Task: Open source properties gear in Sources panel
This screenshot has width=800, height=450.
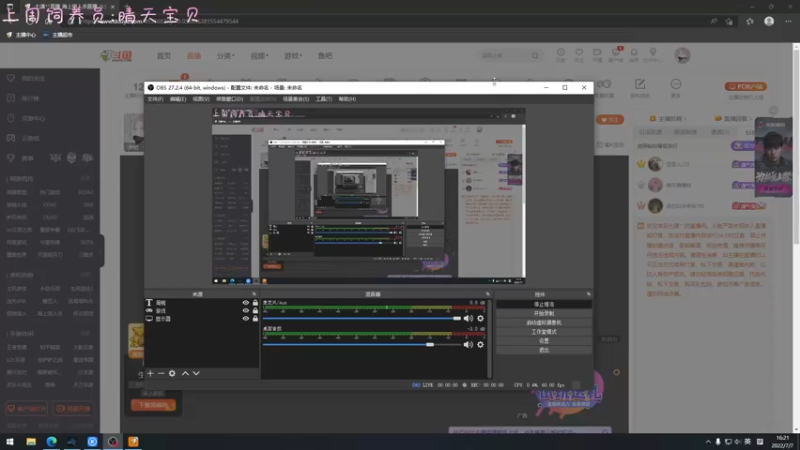Action: point(172,373)
